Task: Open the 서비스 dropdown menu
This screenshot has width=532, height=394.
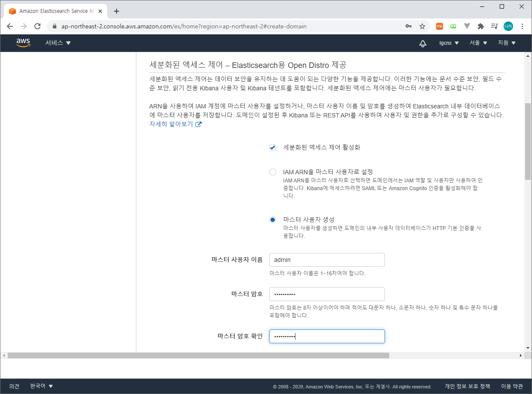Action: (x=58, y=43)
